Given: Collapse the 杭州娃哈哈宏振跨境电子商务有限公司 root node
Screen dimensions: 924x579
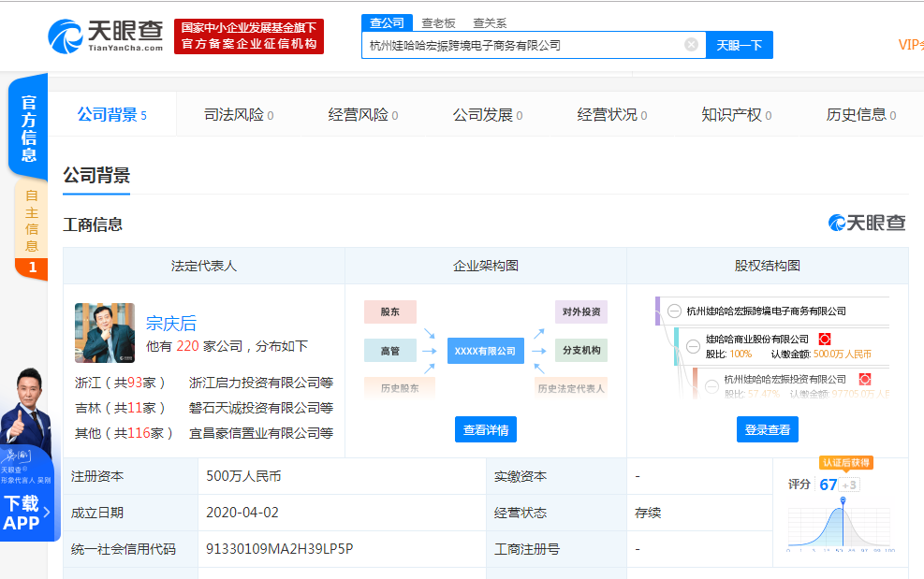Looking at the screenshot, I should [x=674, y=311].
